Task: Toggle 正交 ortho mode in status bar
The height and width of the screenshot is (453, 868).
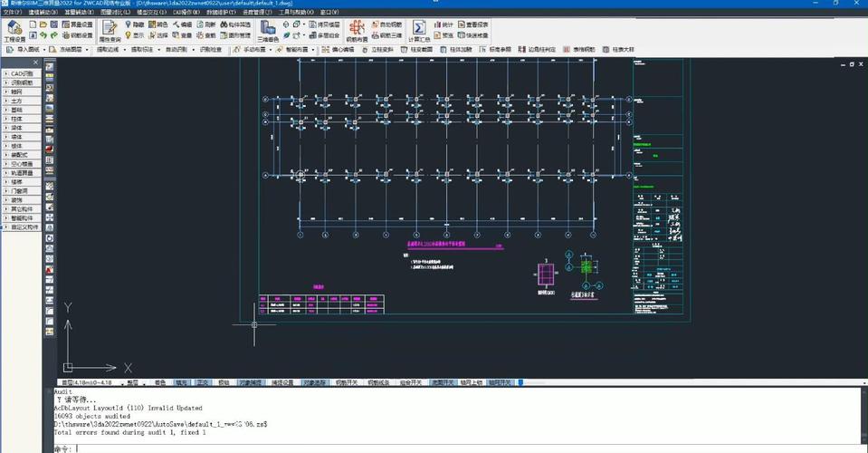Action: tap(204, 383)
